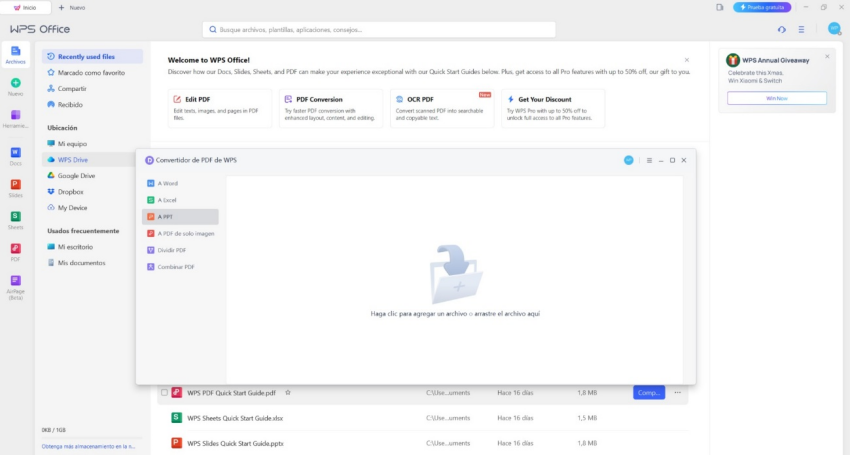Select A PPT in PDF converter
The height and width of the screenshot is (455, 850).
point(180,217)
